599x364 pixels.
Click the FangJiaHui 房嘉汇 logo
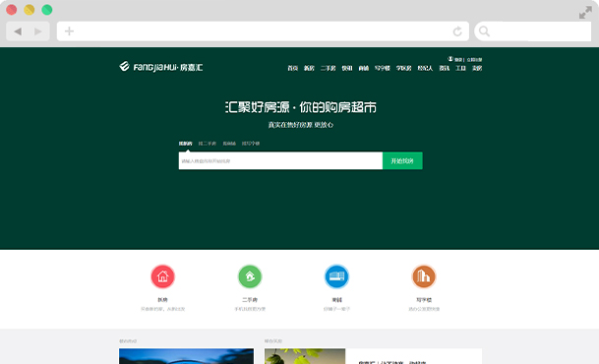point(161,67)
